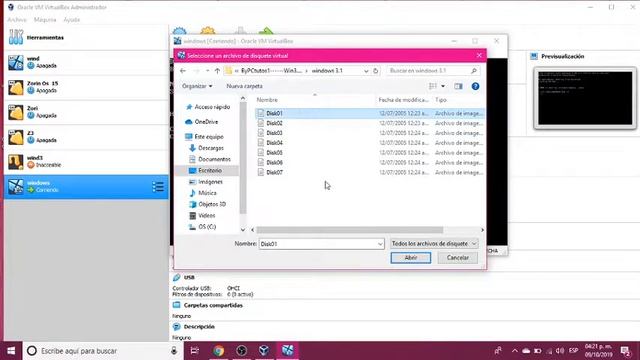Select the Z3 virtual machine
This screenshot has width=640, height=360.
pos(86,137)
